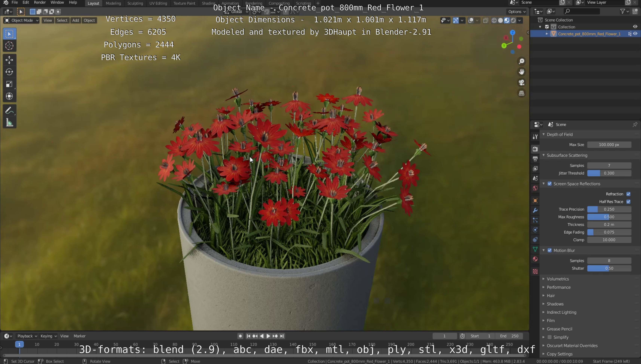
Task: Disable Screen Space Reflections checkbox
Action: tap(550, 184)
